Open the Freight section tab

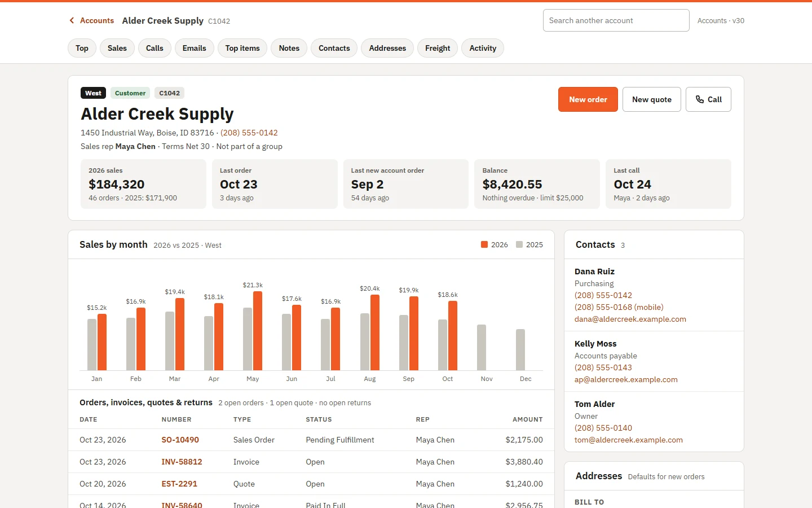pyautogui.click(x=438, y=48)
